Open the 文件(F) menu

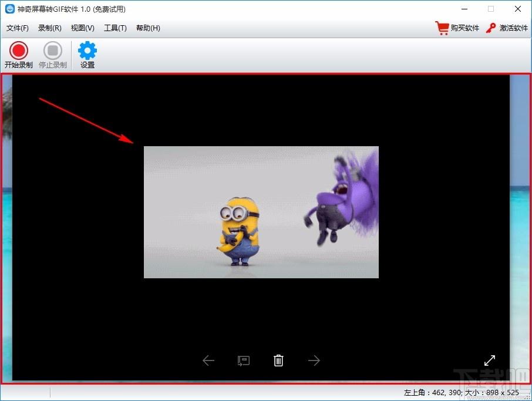click(x=17, y=28)
